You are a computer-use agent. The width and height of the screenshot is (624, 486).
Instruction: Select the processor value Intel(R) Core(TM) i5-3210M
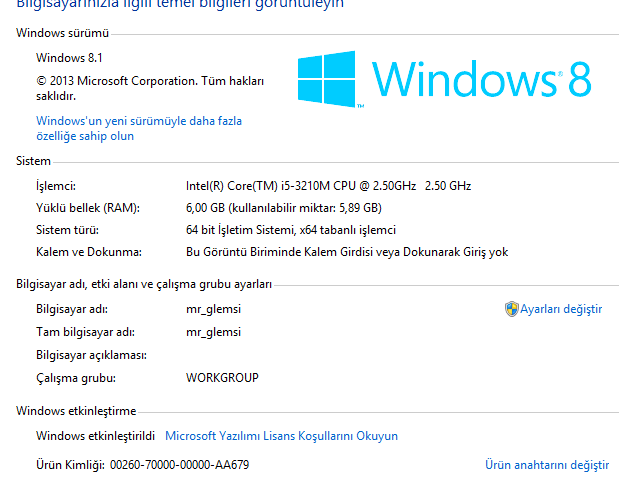(328, 186)
